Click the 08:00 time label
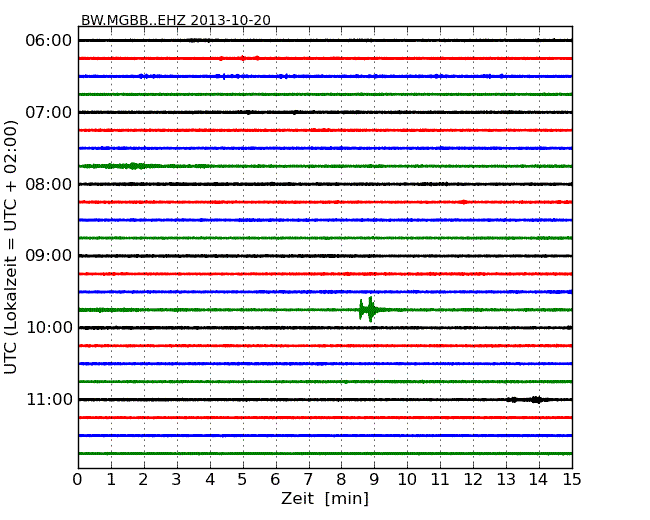650x520 pixels. click(x=49, y=184)
